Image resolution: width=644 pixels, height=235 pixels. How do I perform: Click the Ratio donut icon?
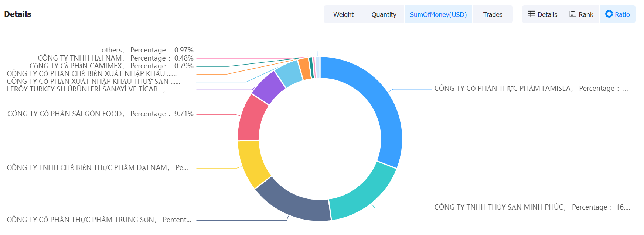click(609, 14)
